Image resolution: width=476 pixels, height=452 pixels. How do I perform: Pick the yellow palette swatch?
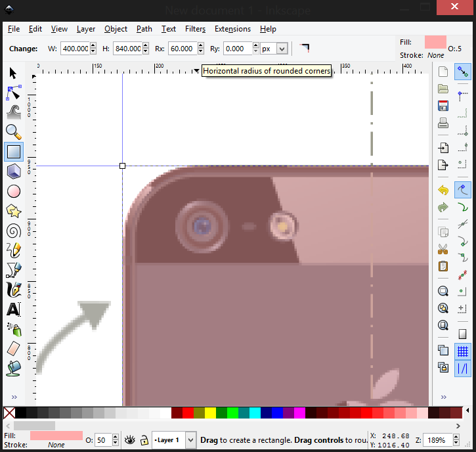tap(210, 413)
